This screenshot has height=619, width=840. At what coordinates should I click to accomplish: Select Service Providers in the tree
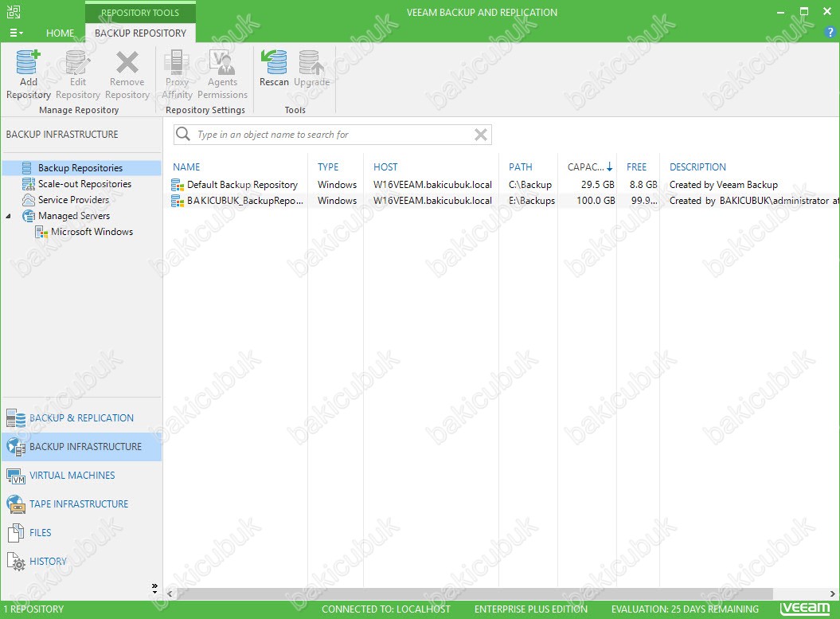pyautogui.click(x=73, y=200)
